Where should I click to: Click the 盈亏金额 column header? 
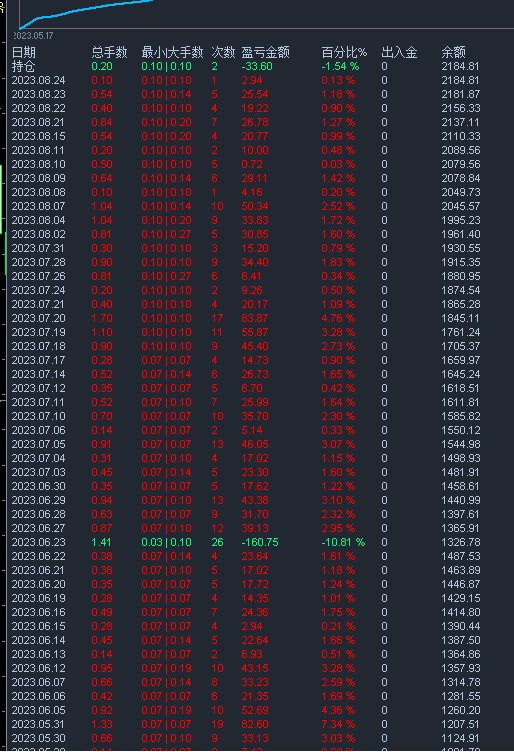pos(265,52)
